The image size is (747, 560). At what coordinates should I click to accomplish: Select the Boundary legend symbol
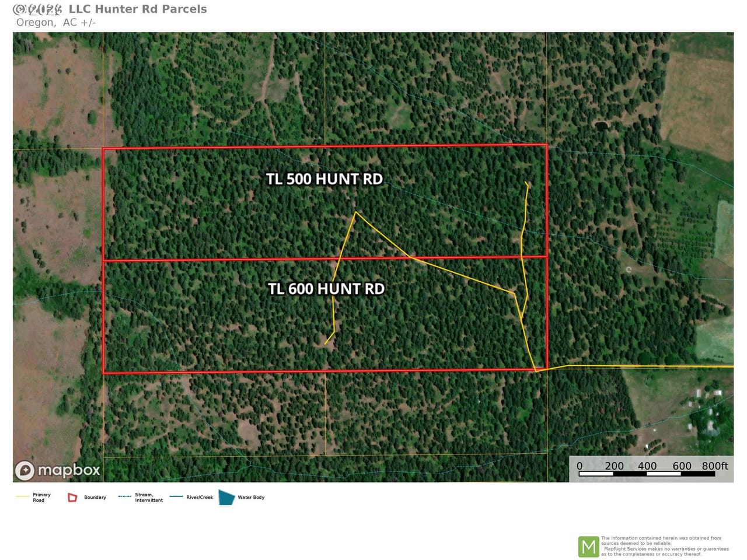(x=72, y=498)
